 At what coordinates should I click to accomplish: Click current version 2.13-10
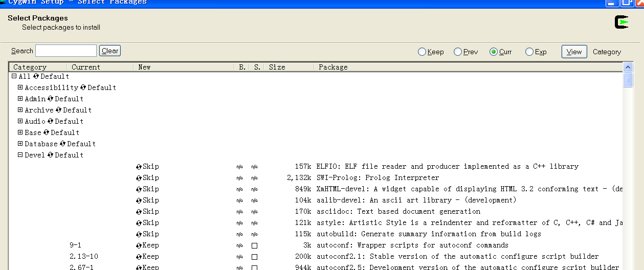pyautogui.click(x=84, y=257)
